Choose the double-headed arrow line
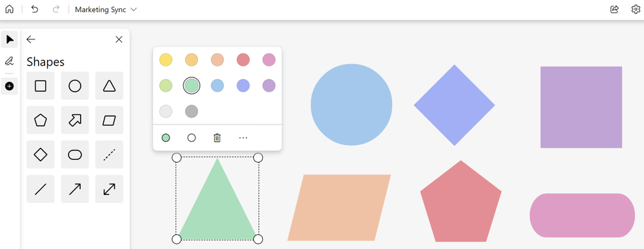The height and width of the screenshot is (249, 644). [109, 189]
